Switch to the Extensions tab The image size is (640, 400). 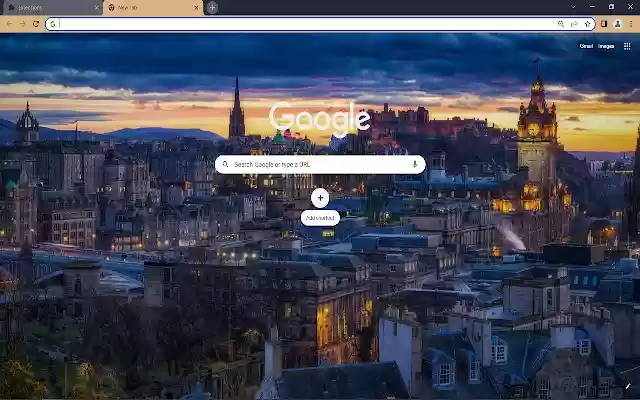[x=52, y=8]
